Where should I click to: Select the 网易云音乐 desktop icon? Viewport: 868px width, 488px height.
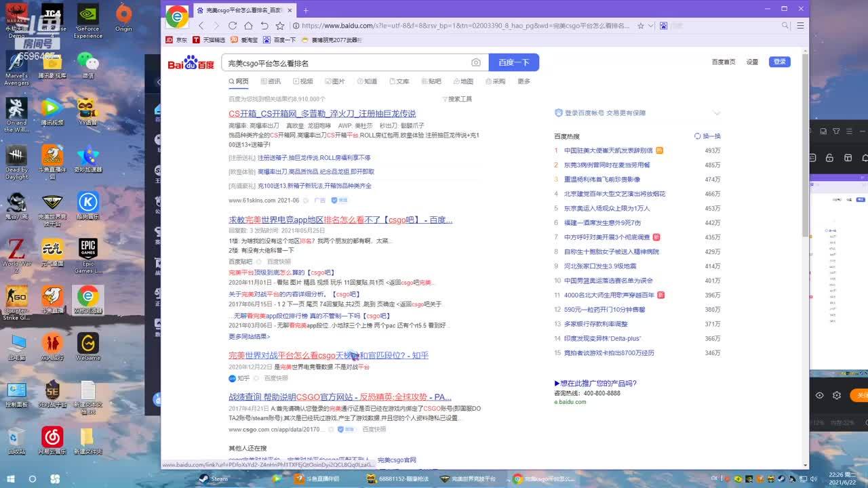coord(52,440)
